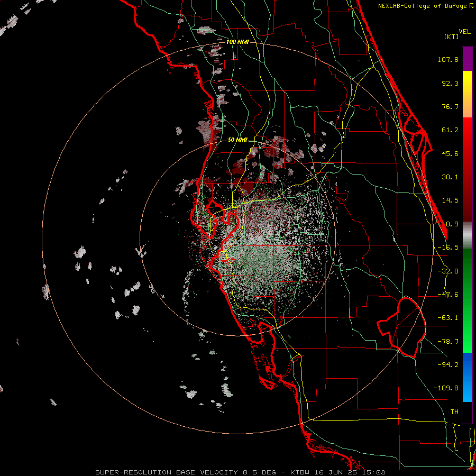Select the -63.1 scale value
The height and width of the screenshot is (476, 476).
click(x=448, y=318)
